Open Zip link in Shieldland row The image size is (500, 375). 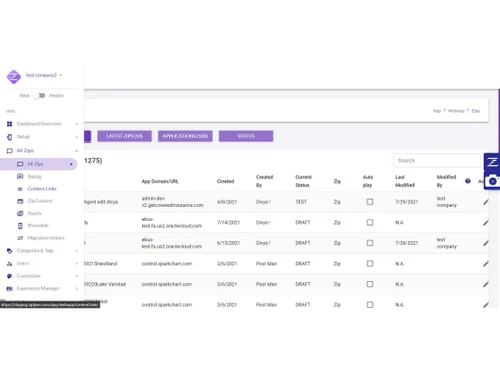[x=337, y=264]
